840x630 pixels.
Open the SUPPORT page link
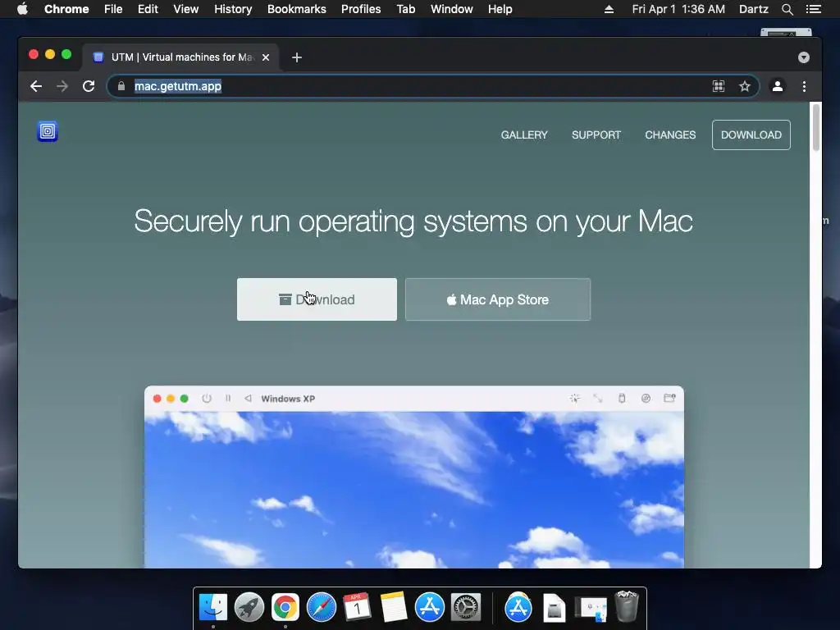pos(596,135)
